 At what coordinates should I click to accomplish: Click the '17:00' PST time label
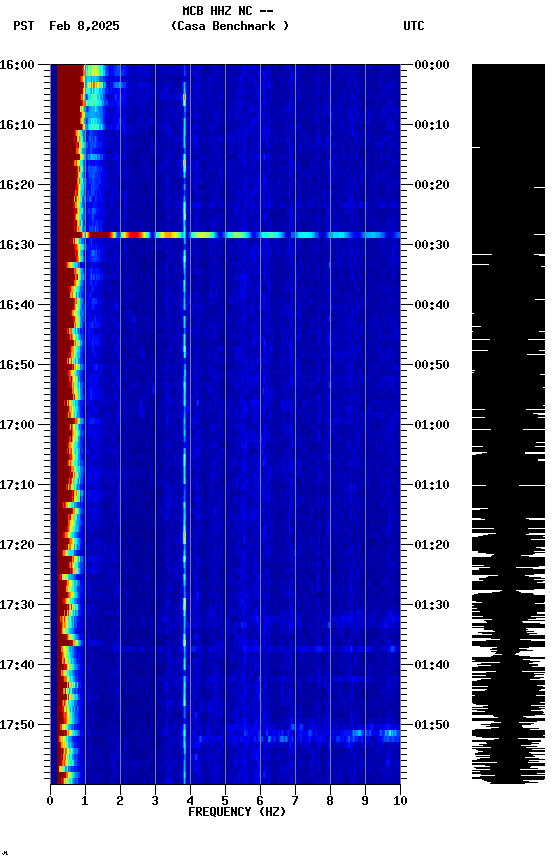[x=17, y=425]
